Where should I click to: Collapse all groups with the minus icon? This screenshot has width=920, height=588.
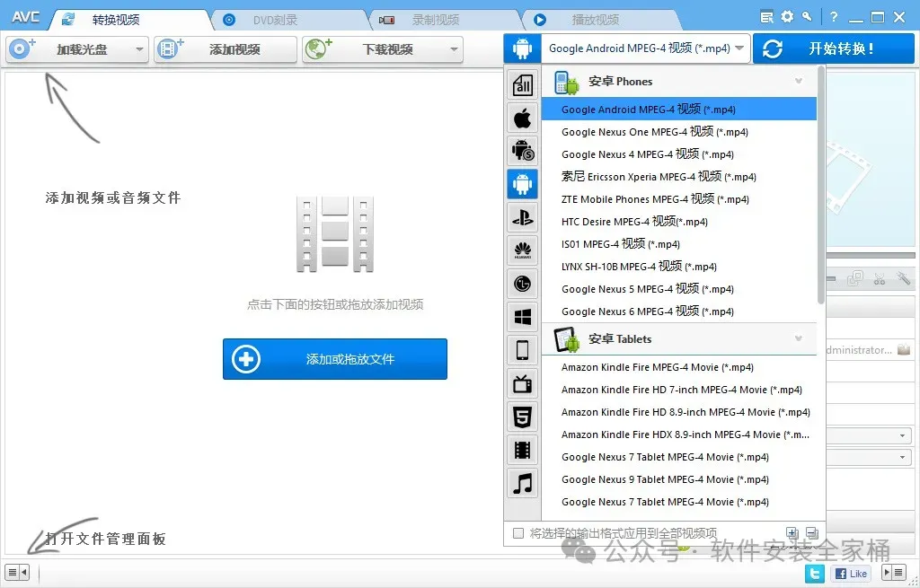click(812, 533)
